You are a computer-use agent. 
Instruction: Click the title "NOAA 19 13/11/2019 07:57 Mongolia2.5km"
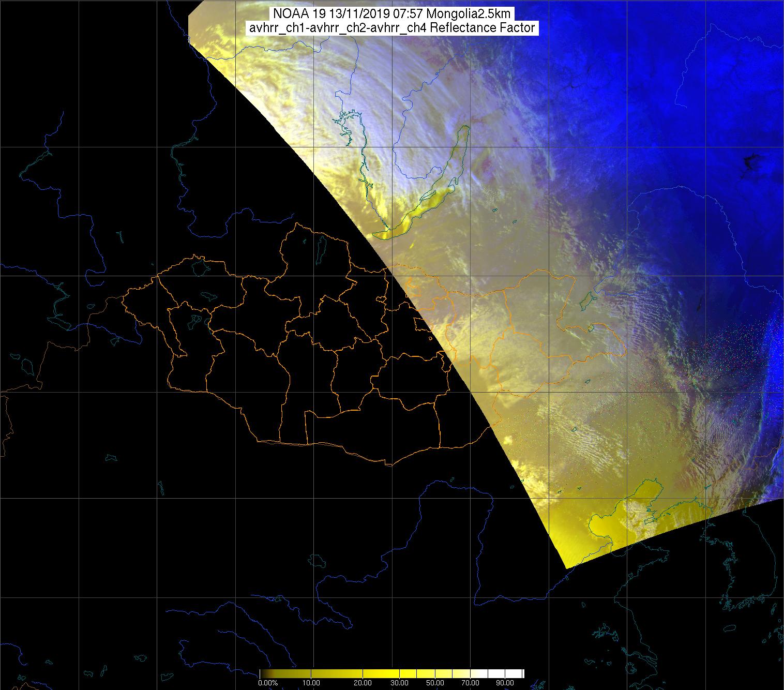click(392, 14)
